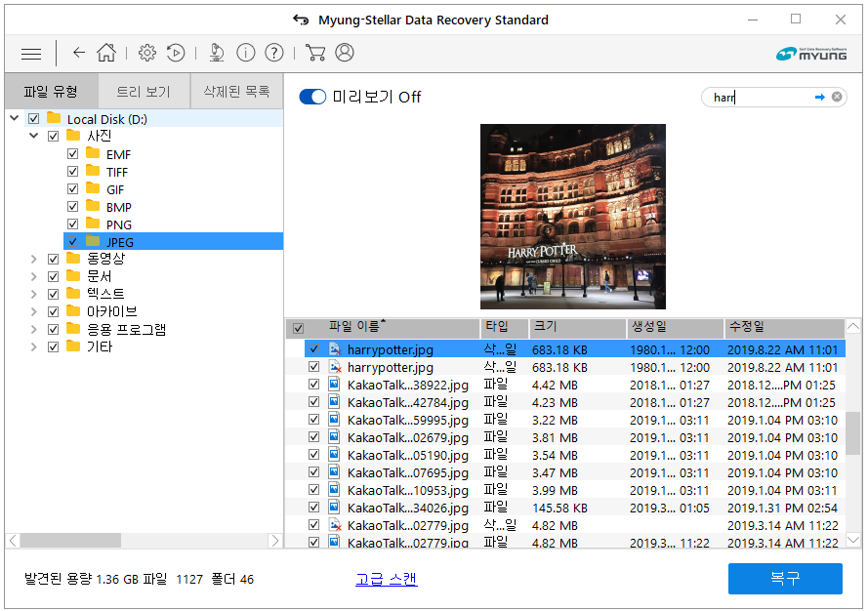Open the 고급 스캔 link
This screenshot has height=611, width=868.
387,579
